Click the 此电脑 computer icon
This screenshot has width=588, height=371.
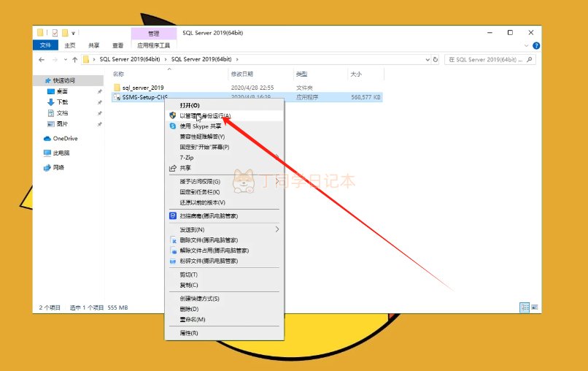pos(47,153)
